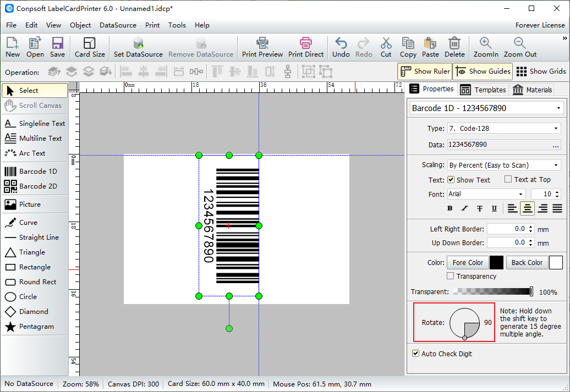Click the Rotate angle dial
Screen dimensions: 570x392
click(464, 323)
